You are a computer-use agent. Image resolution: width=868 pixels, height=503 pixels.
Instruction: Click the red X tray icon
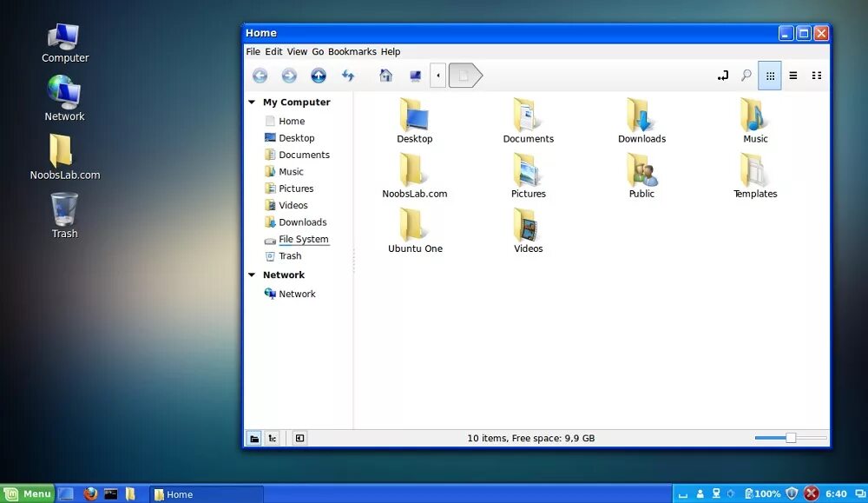[811, 493]
